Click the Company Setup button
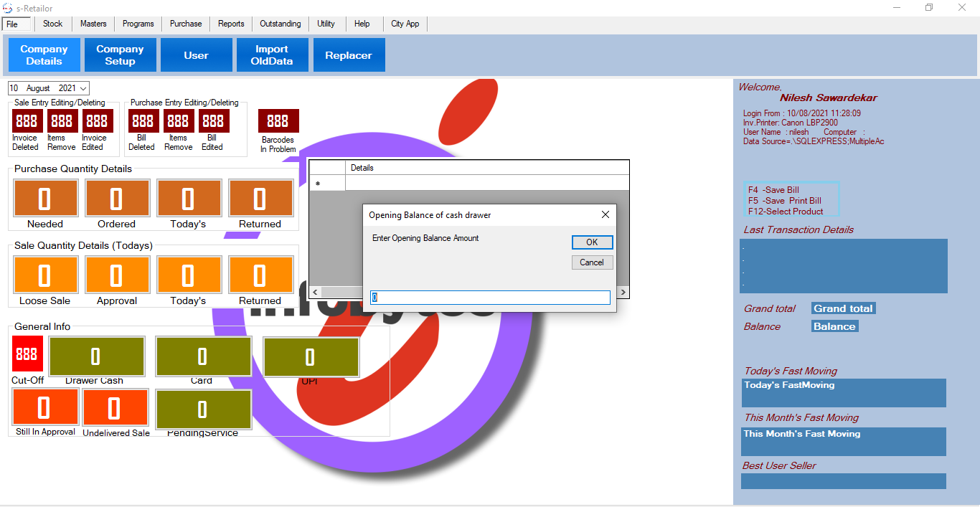The image size is (980, 507). 120,55
